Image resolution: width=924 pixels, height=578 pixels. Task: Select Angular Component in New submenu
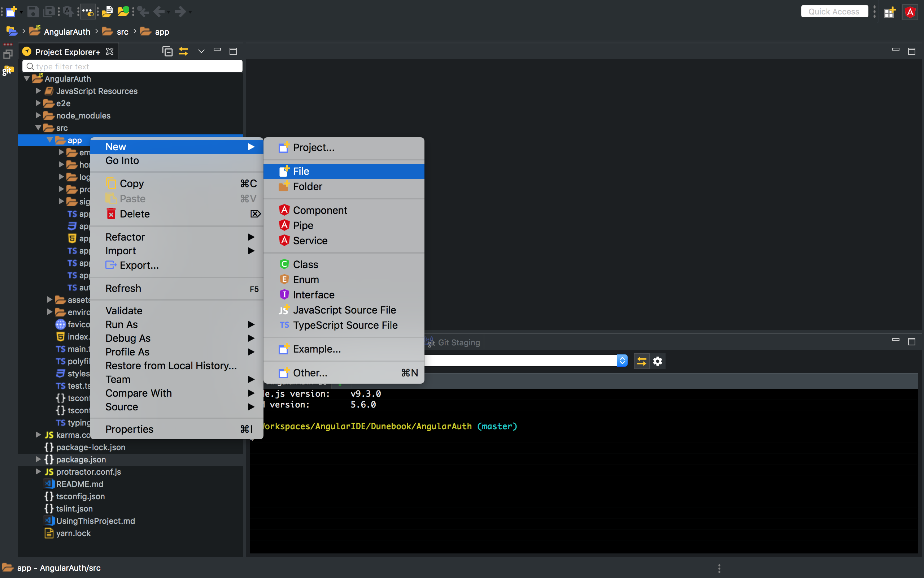pos(344,210)
